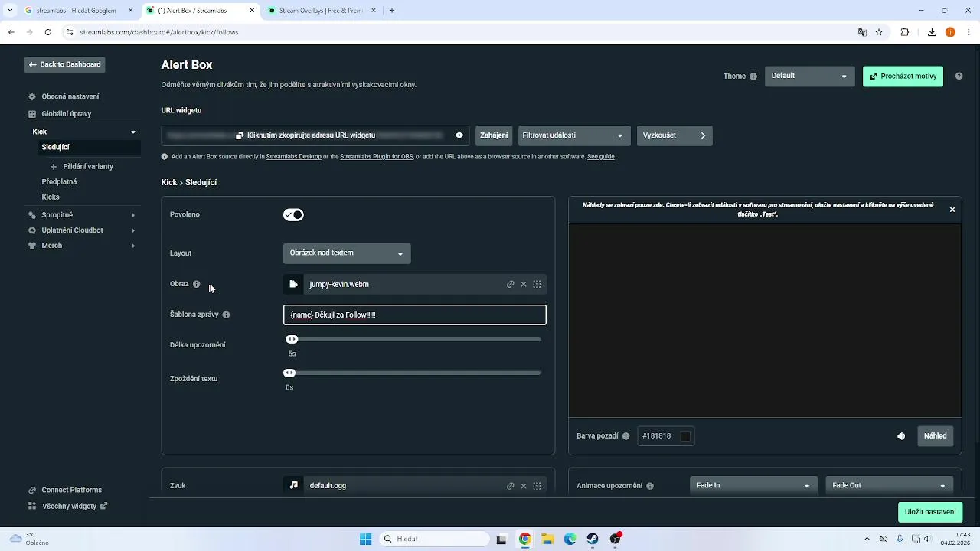Open Steam from the Windows taskbar
This screenshot has width=980, height=551.
click(593, 539)
